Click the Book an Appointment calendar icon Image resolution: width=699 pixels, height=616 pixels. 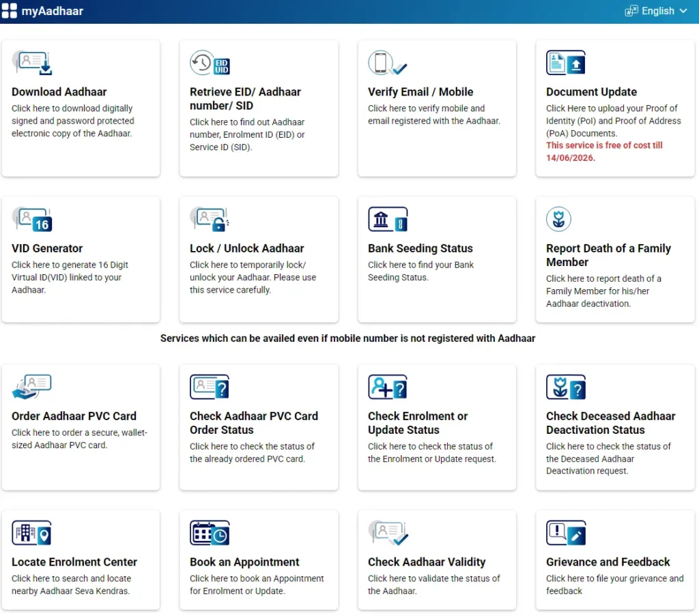[210, 533]
